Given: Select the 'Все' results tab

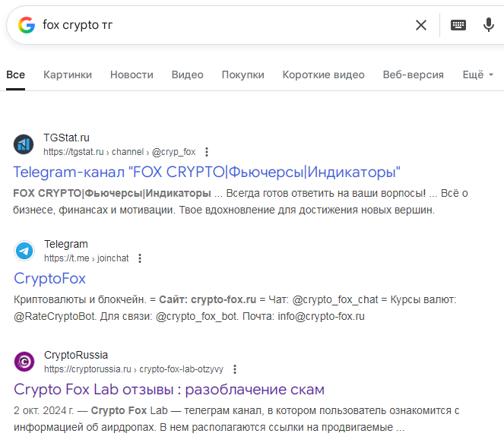Looking at the screenshot, I should [x=15, y=75].
